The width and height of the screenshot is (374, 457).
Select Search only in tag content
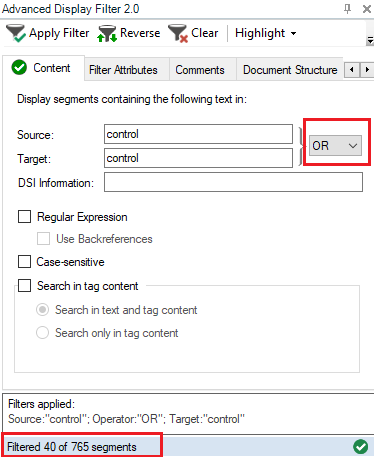(43, 333)
